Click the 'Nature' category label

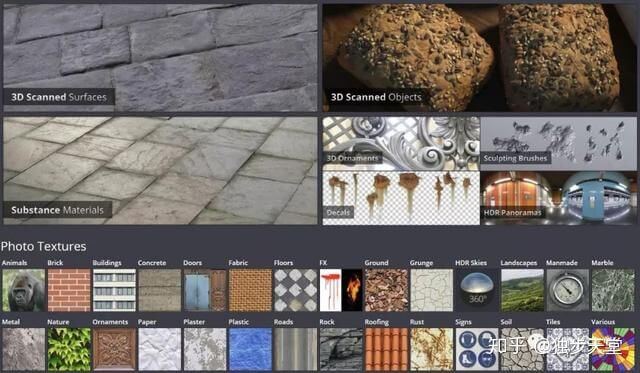58,322
